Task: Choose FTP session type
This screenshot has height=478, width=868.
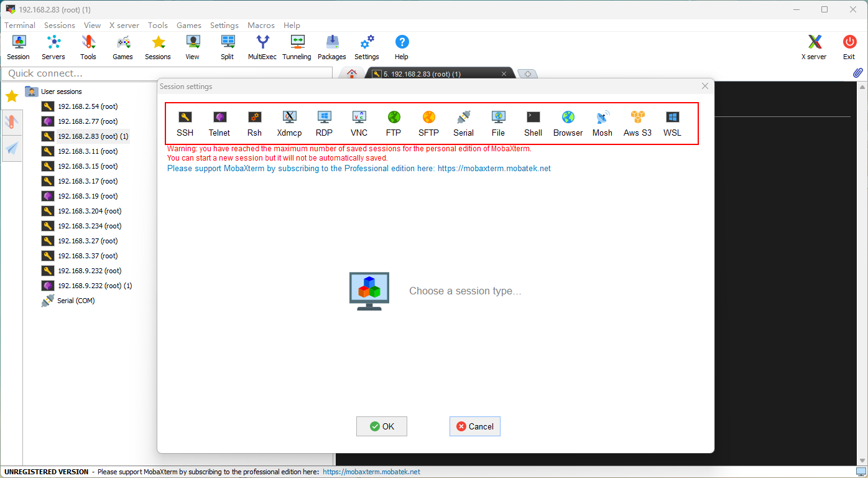Action: 394,123
